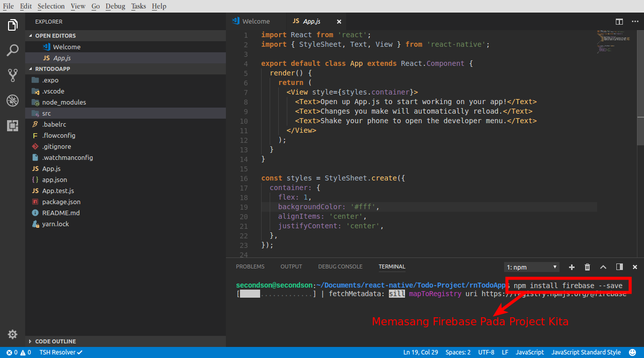Expand the node_modules folder

click(x=126, y=102)
